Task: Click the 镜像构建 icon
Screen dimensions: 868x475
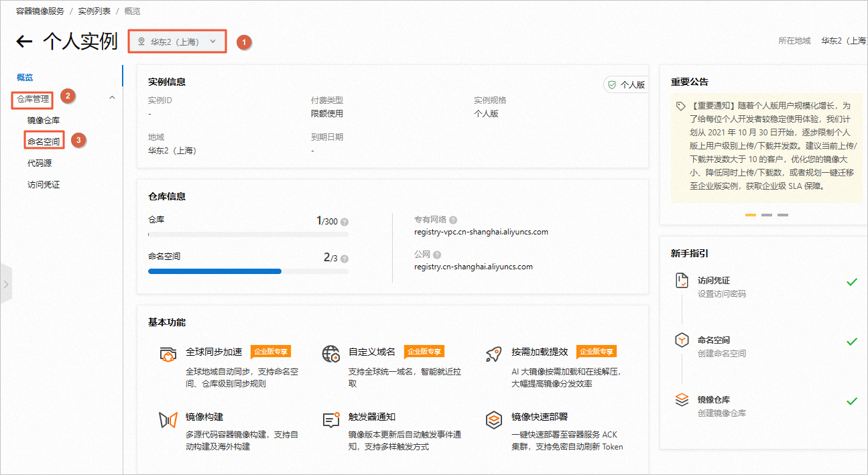Action: [x=168, y=420]
